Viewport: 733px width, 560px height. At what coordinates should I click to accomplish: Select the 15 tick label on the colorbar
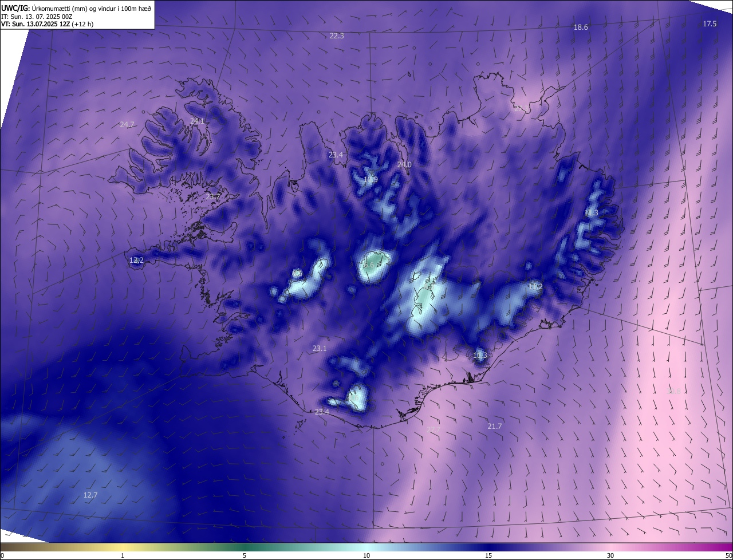coord(488,555)
